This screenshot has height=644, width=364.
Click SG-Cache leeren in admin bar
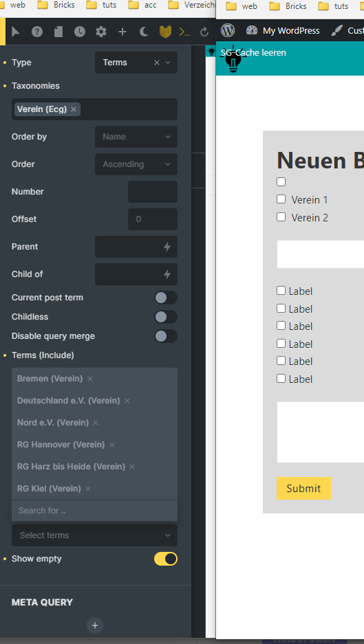253,52
